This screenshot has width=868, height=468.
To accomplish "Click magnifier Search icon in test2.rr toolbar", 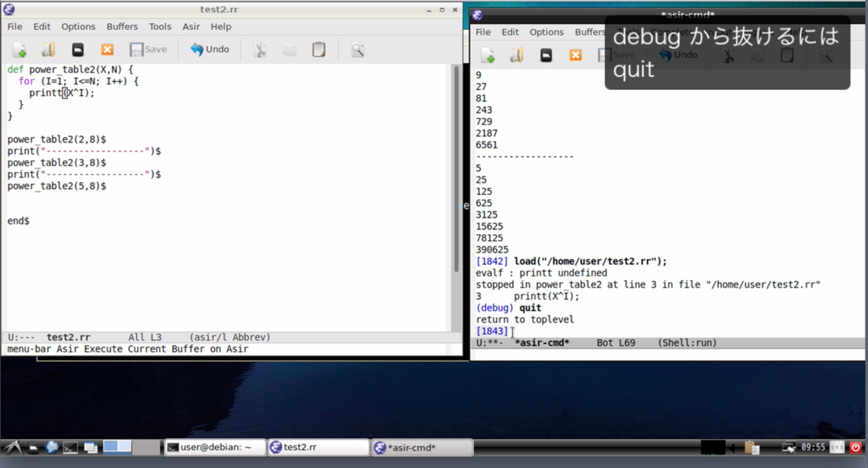I will 358,49.
